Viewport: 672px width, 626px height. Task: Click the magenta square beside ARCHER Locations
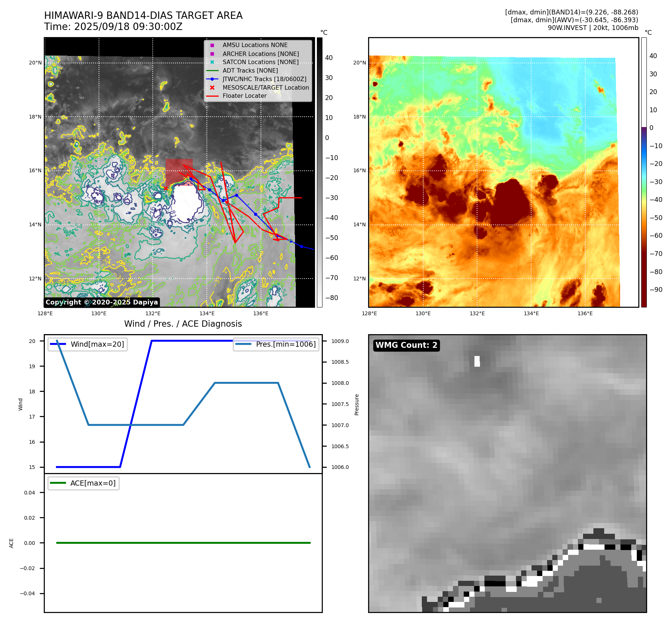pyautogui.click(x=212, y=54)
